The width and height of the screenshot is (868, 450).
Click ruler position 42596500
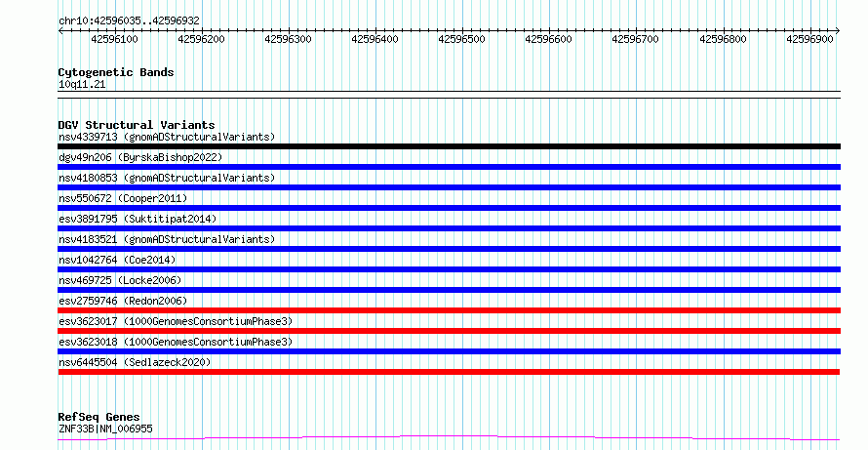(x=461, y=39)
